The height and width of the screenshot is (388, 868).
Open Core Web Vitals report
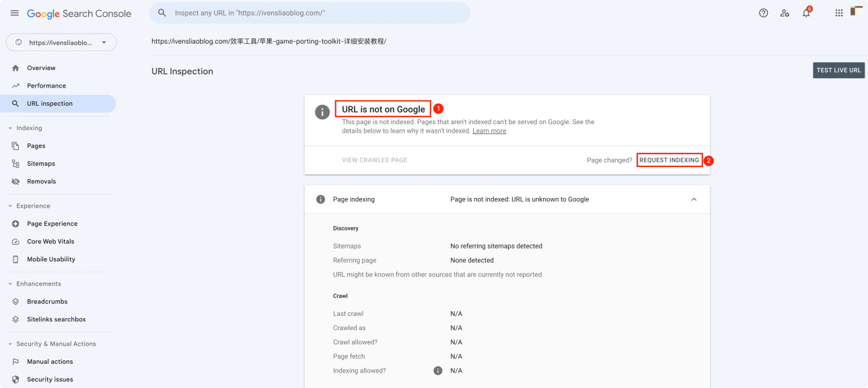tap(50, 241)
